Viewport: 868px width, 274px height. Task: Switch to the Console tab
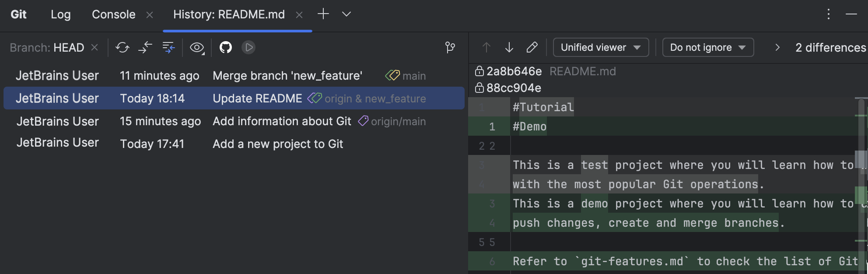pyautogui.click(x=114, y=14)
